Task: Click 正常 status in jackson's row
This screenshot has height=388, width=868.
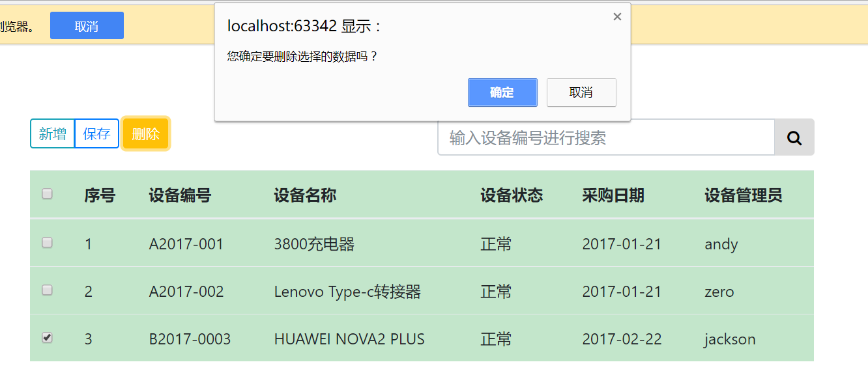Action: 496,339
